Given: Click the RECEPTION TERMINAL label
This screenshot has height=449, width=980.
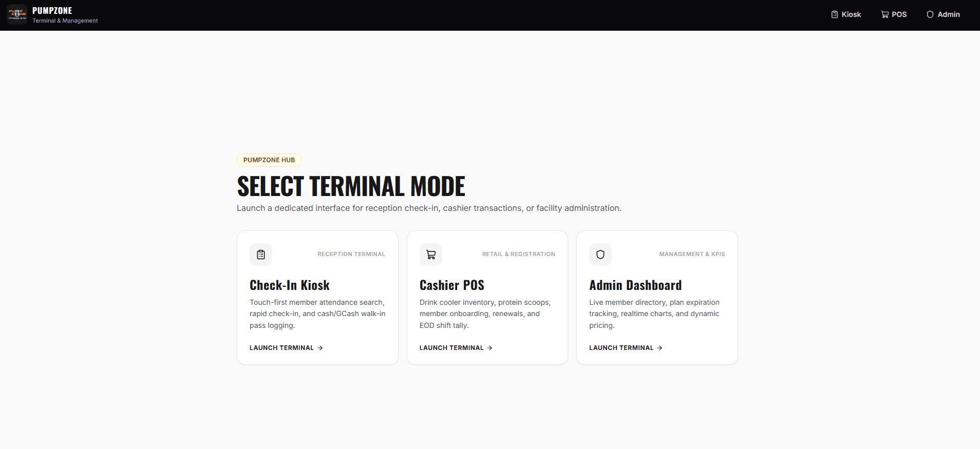Looking at the screenshot, I should [x=351, y=255].
